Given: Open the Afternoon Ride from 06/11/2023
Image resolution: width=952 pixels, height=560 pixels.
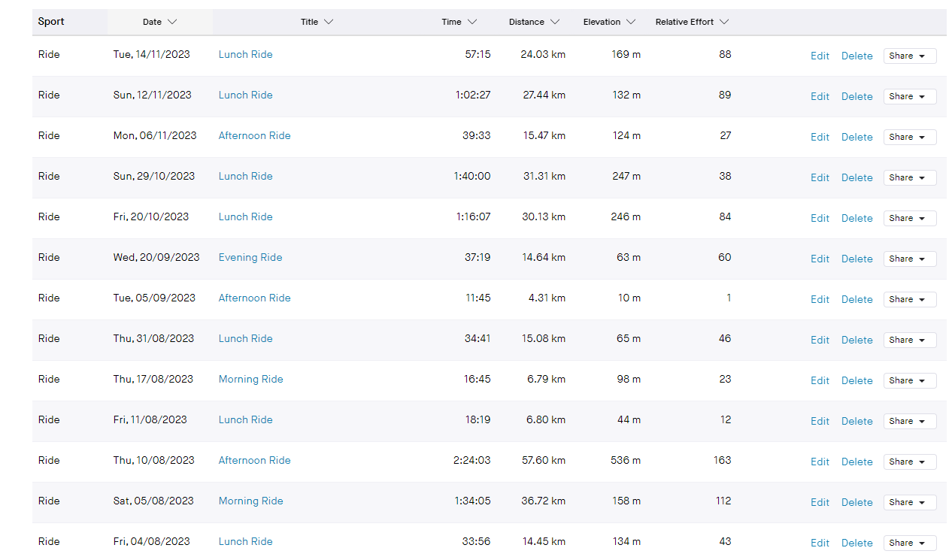Looking at the screenshot, I should coord(254,135).
